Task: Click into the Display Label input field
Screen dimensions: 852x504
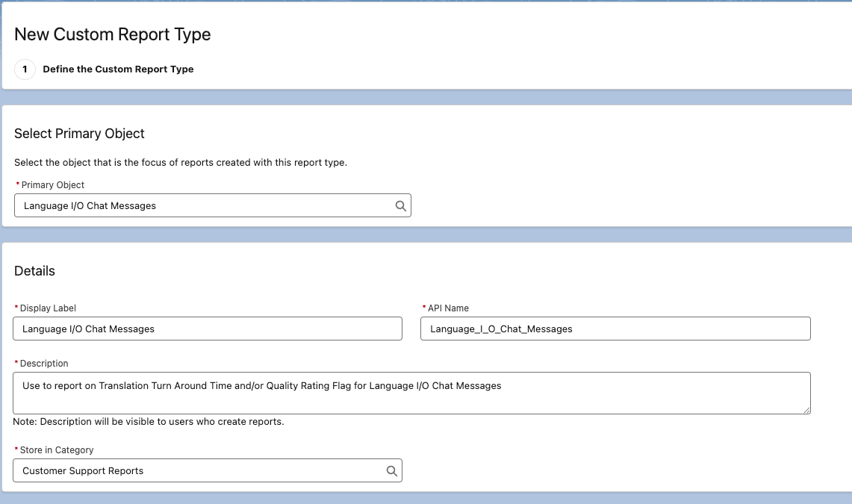Action: point(208,329)
